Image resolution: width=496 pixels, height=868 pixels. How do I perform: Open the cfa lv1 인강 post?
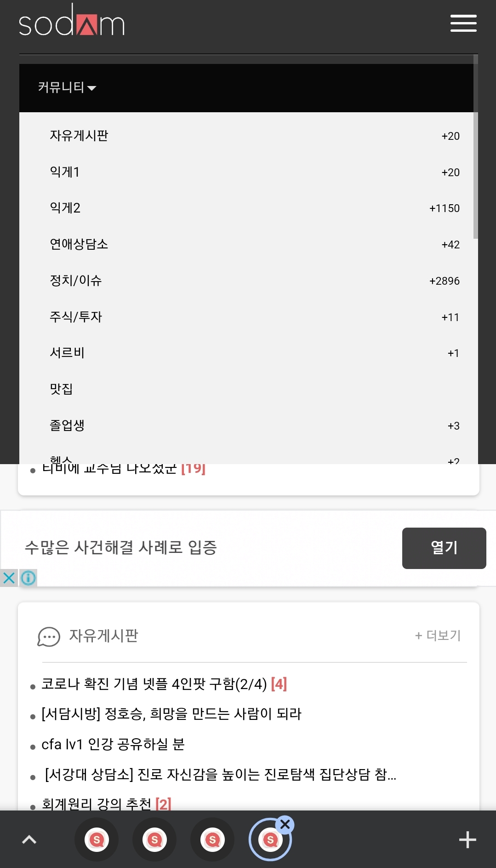(x=113, y=744)
